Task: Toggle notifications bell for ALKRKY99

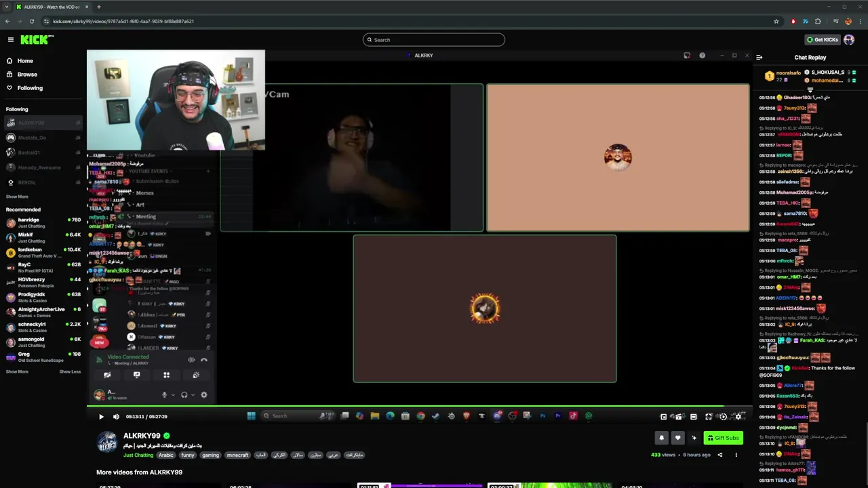Action: click(x=662, y=438)
